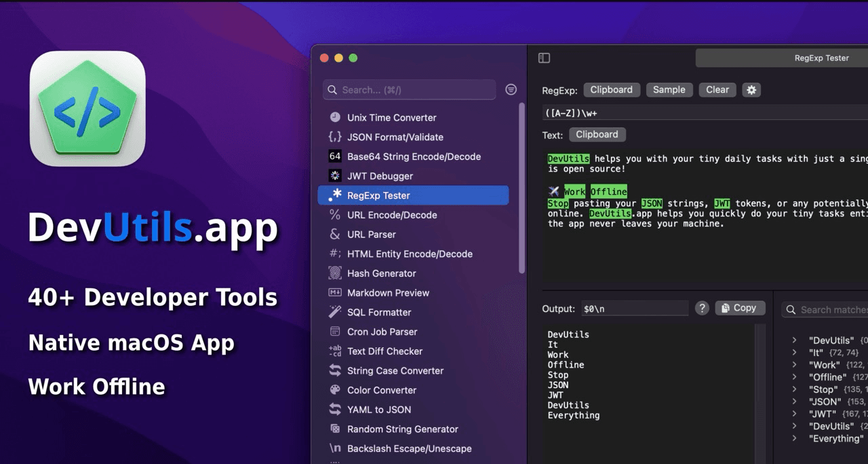The image size is (868, 464).
Task: Click the JWT Debugger icon
Action: 335,176
